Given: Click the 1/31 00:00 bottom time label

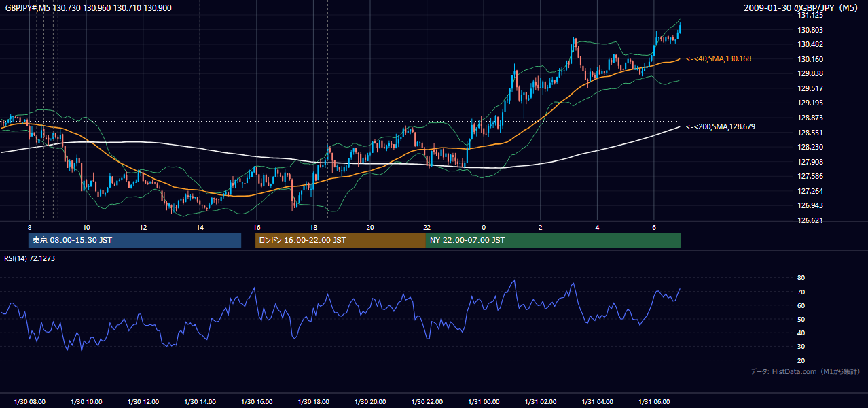Looking at the screenshot, I should pyautogui.click(x=484, y=401).
